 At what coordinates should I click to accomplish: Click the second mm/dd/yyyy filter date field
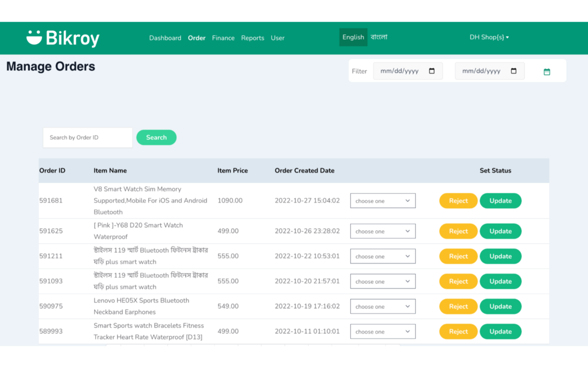(x=489, y=71)
